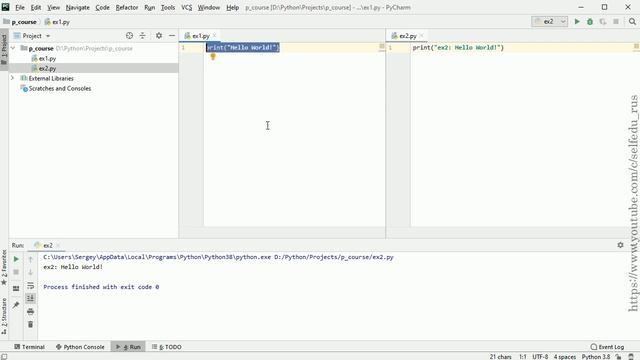The image size is (640, 360).
Task: Click the restore layout icon in the Run panel
Action: pos(16,289)
